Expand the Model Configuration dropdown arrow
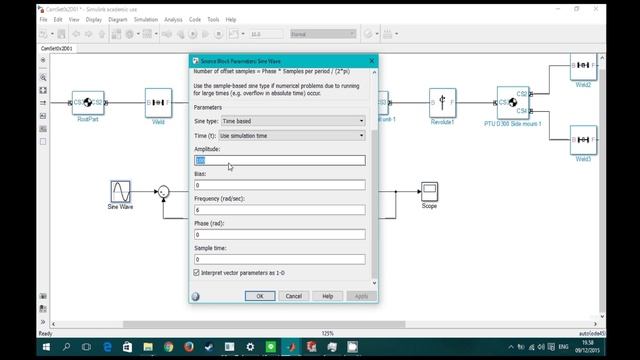640x360 pixels. 138,34
